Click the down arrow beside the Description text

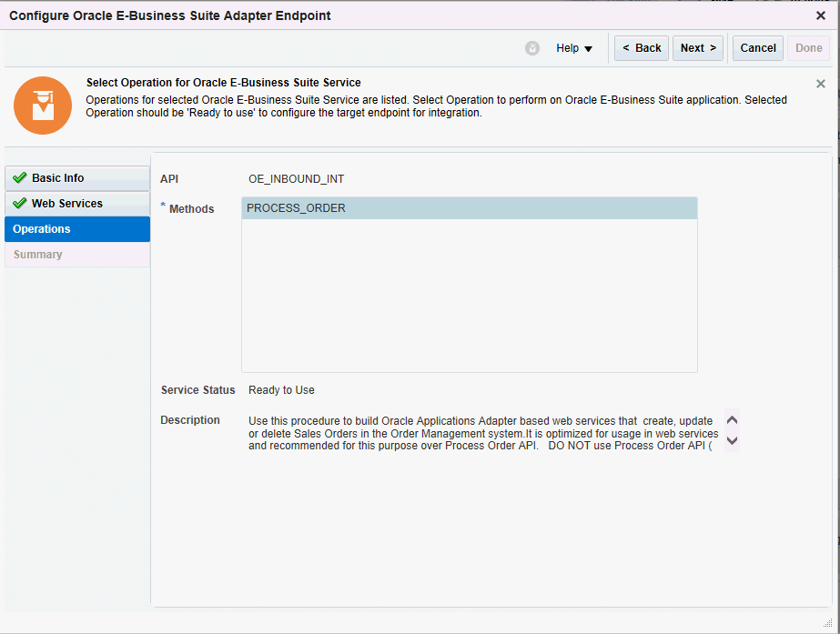click(x=731, y=440)
